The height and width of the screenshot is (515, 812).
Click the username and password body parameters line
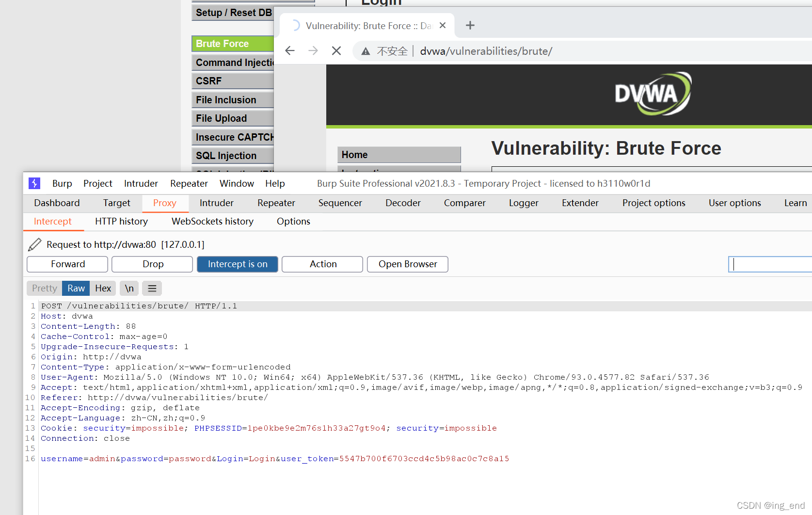pyautogui.click(x=275, y=459)
